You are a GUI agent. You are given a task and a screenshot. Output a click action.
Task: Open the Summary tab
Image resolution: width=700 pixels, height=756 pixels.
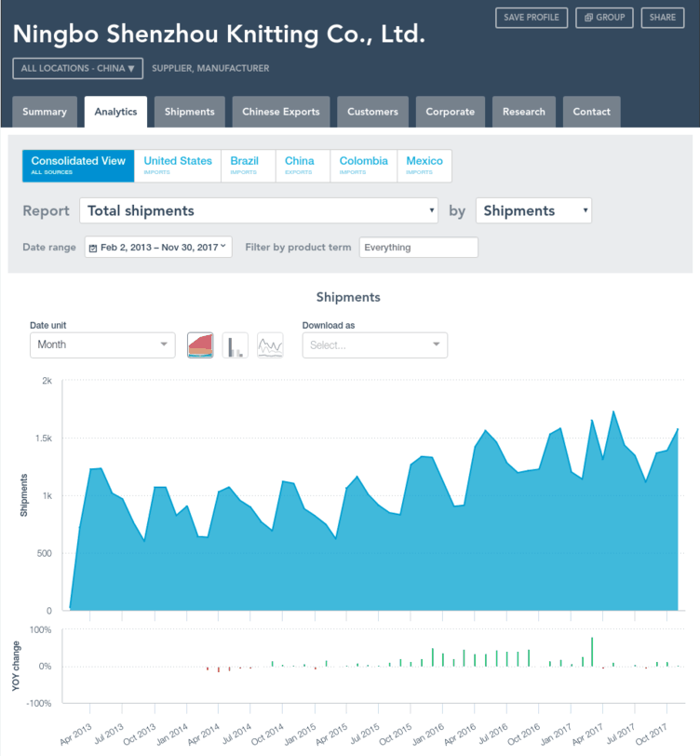click(45, 112)
